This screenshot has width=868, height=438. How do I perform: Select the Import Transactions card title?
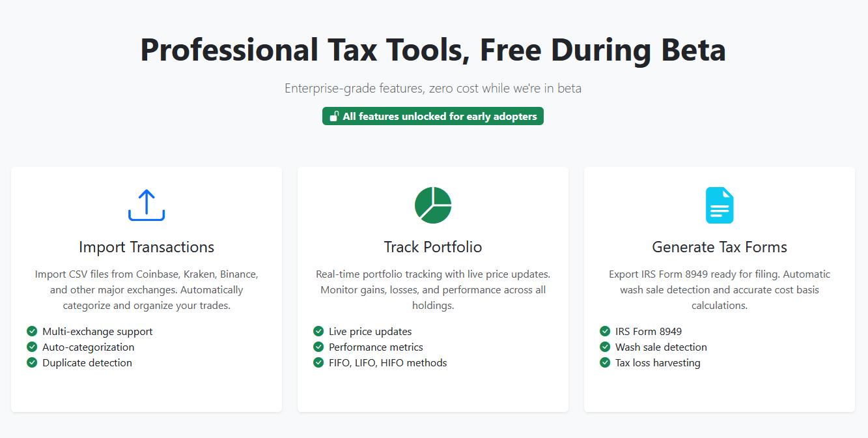(147, 247)
